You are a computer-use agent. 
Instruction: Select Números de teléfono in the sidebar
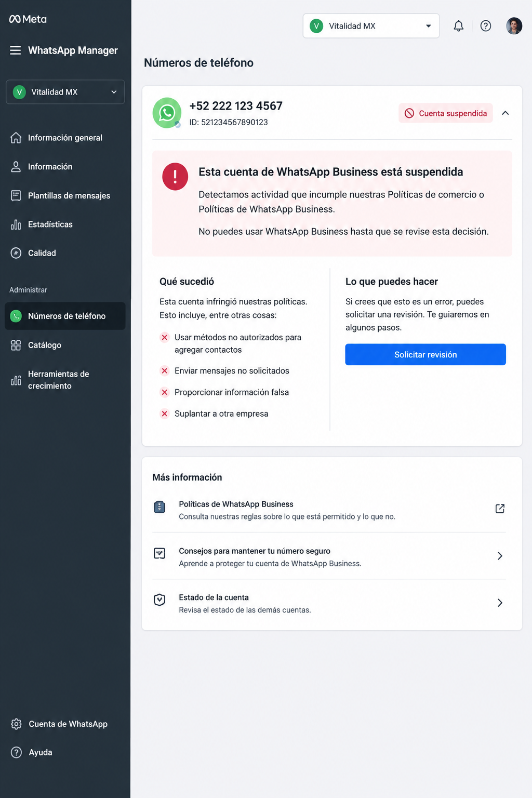pos(65,316)
